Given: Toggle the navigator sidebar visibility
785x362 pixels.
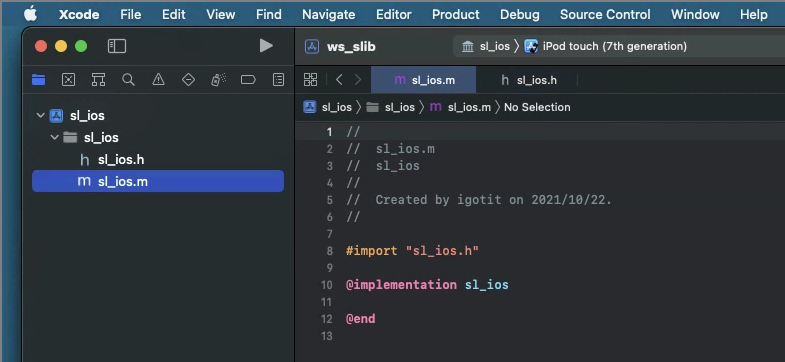Looking at the screenshot, I should 117,46.
